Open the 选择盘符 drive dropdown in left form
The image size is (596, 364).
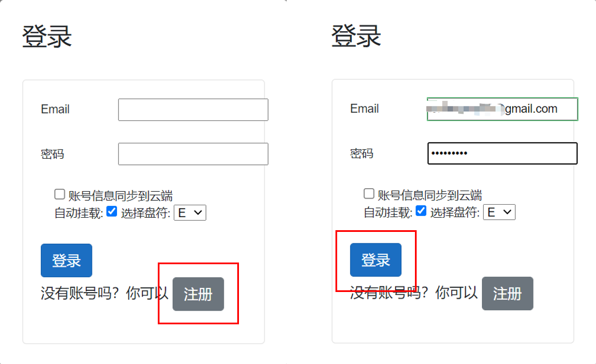pyautogui.click(x=190, y=213)
